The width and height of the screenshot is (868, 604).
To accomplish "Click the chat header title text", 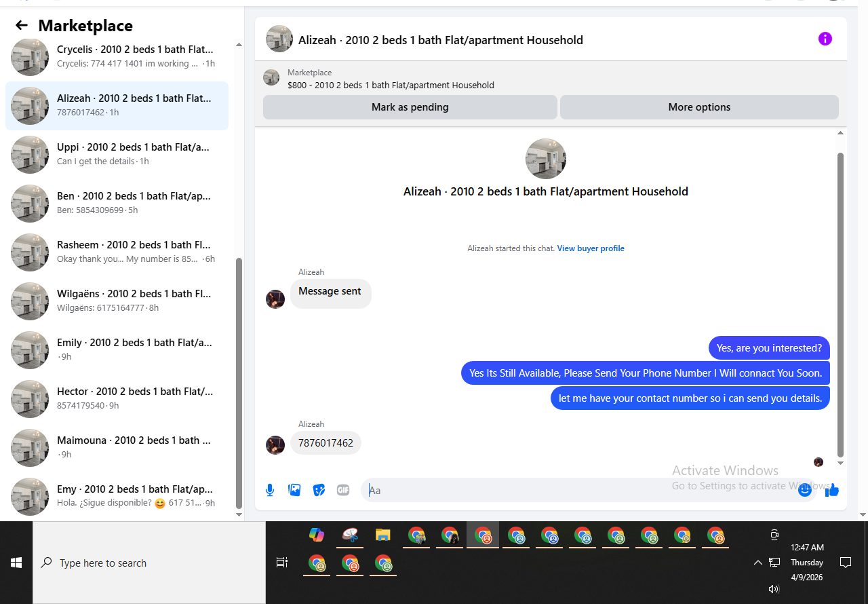I will pyautogui.click(x=441, y=40).
